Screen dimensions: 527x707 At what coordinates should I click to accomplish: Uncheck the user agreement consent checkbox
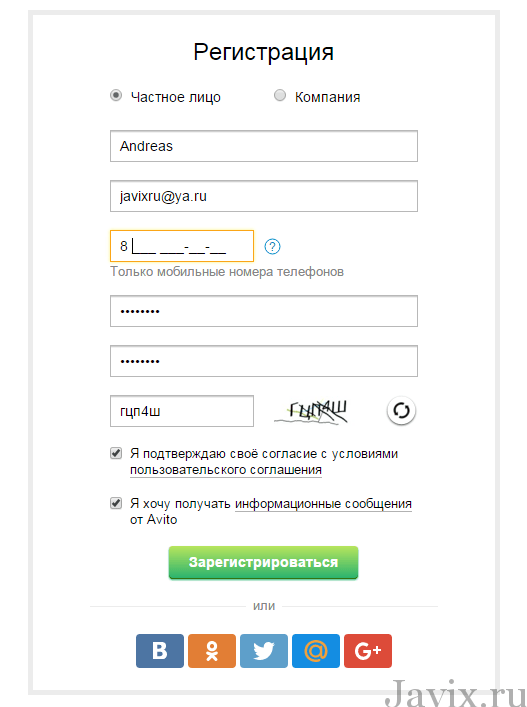coord(116,453)
